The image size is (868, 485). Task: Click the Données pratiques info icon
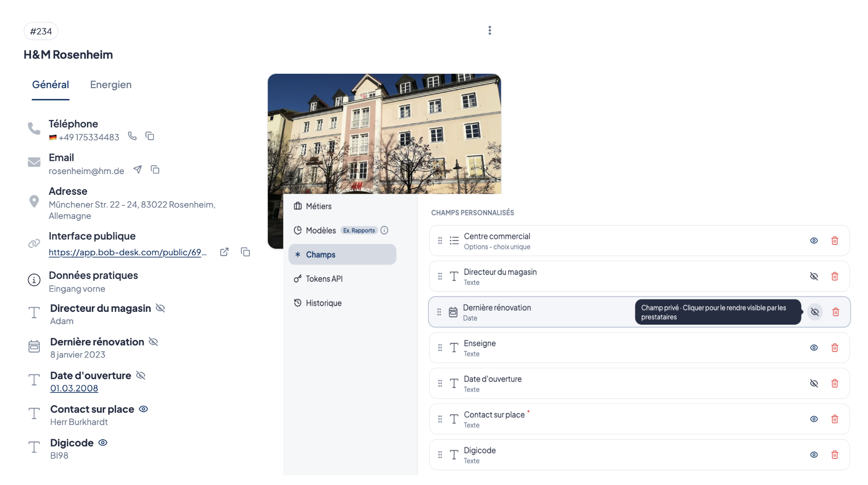[34, 280]
